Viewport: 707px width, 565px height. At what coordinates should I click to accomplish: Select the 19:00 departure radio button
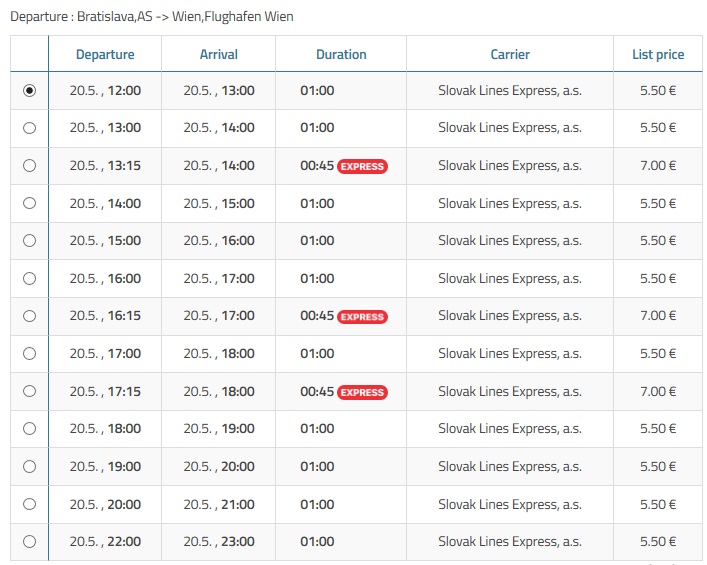click(x=29, y=466)
